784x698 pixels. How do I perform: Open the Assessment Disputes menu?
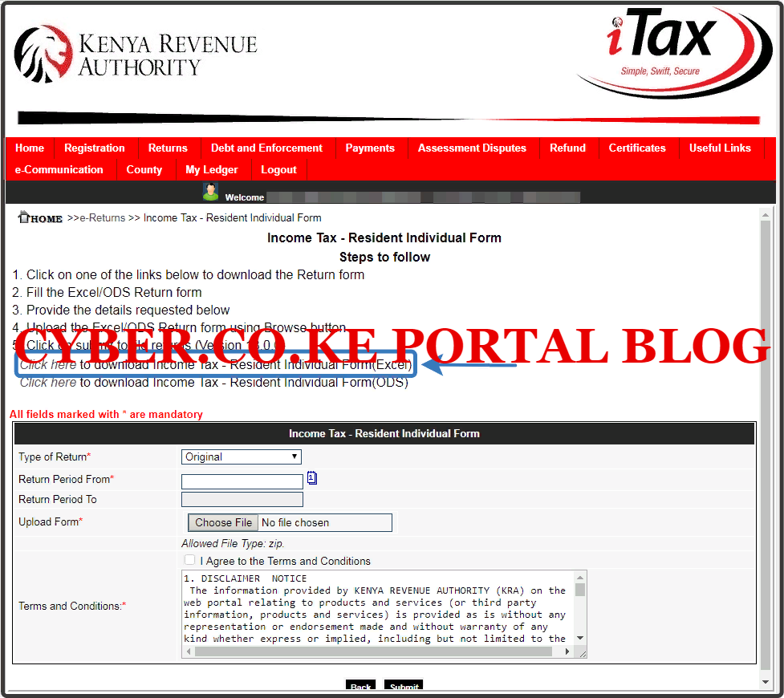(x=472, y=148)
